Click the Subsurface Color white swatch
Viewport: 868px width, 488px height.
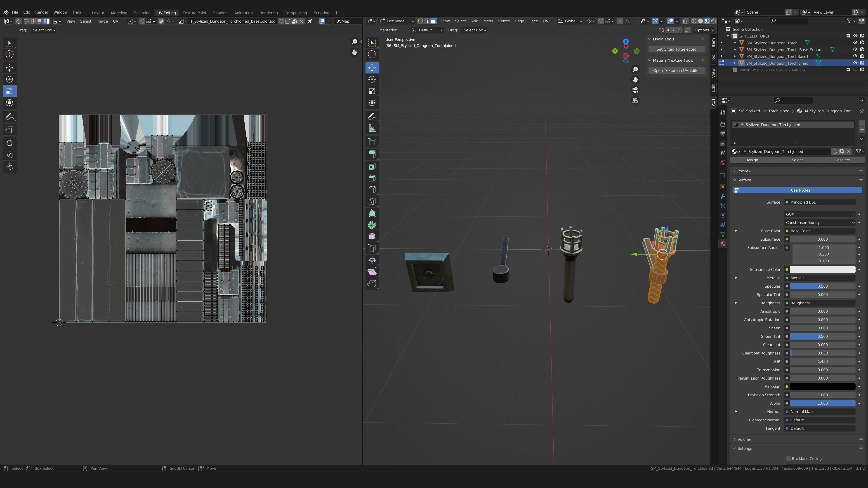pos(822,270)
